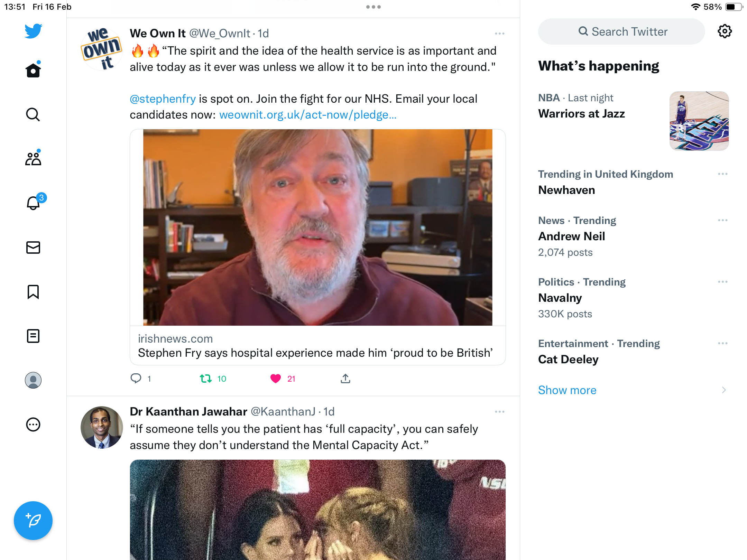The image size is (747, 560).
Task: Reply to the We Own It post
Action: point(136,379)
